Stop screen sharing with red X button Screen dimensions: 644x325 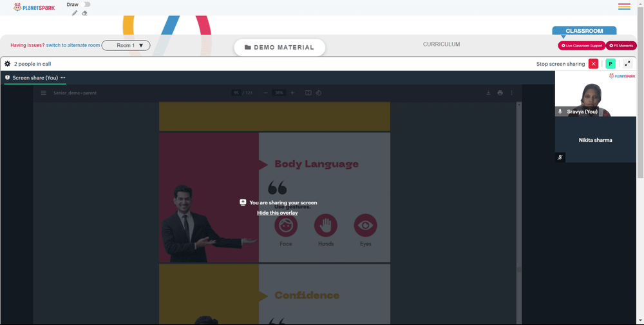click(594, 64)
